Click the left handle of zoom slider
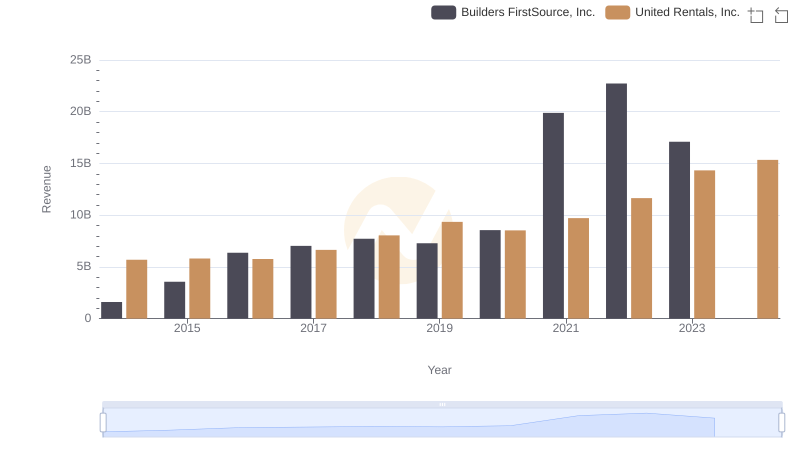Viewport: 800px width, 461px height. pyautogui.click(x=103, y=423)
